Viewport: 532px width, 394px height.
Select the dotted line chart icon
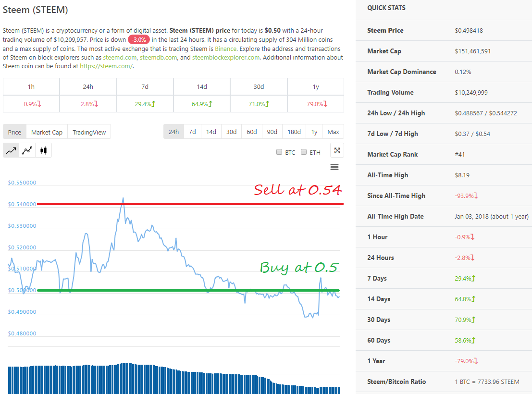[x=27, y=150]
